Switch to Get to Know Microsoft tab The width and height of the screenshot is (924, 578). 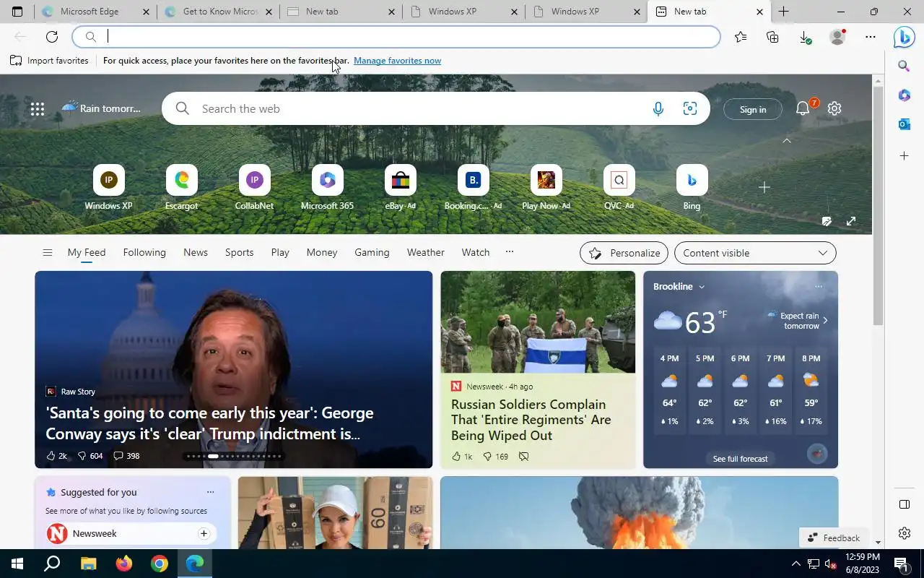point(219,12)
